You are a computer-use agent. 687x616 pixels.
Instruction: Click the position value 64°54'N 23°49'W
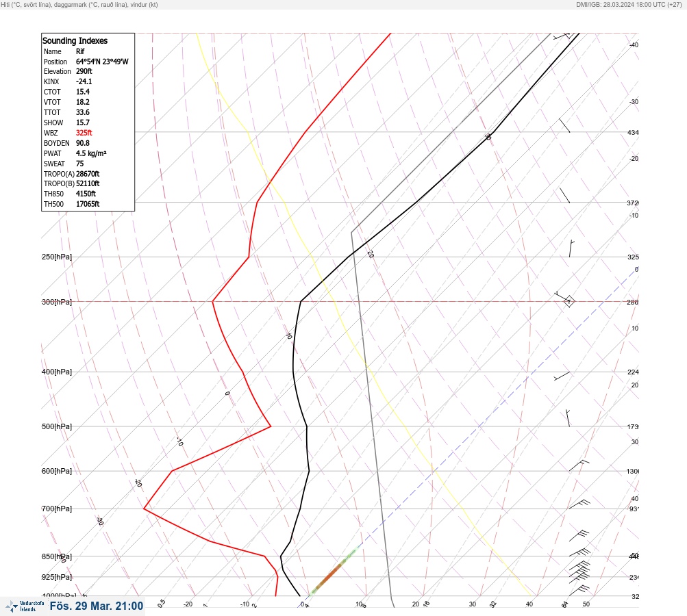point(102,62)
